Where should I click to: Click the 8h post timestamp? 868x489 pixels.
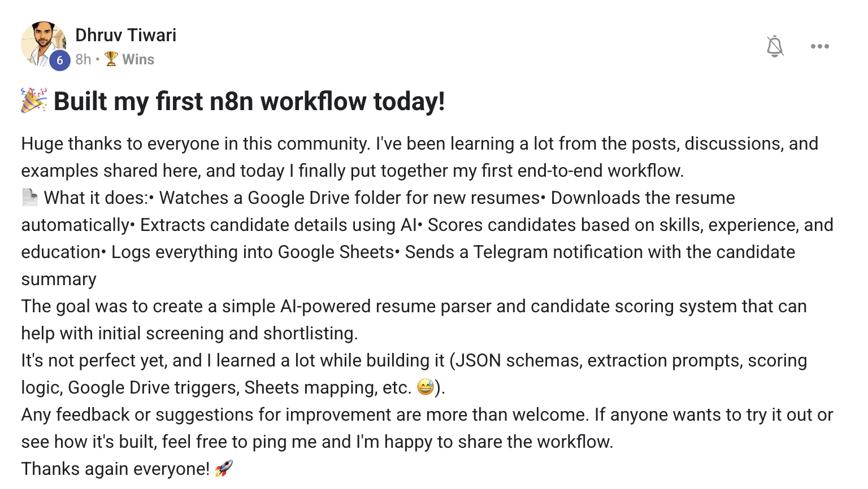(x=83, y=59)
